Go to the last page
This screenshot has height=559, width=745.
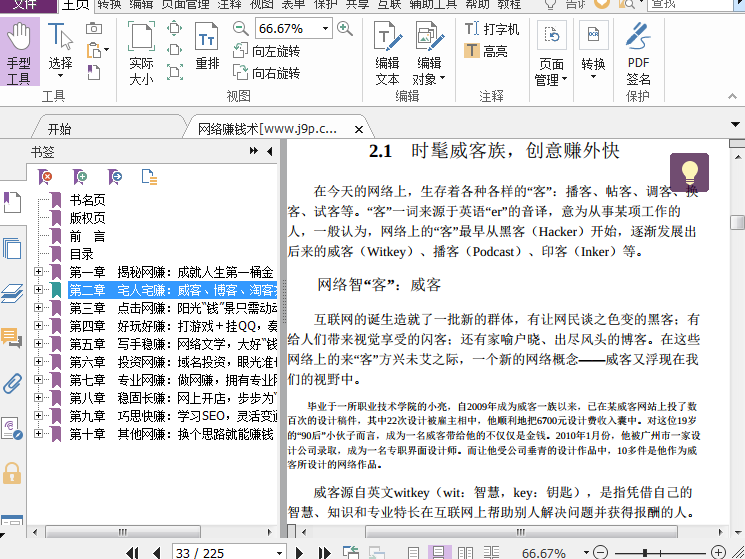(x=324, y=552)
